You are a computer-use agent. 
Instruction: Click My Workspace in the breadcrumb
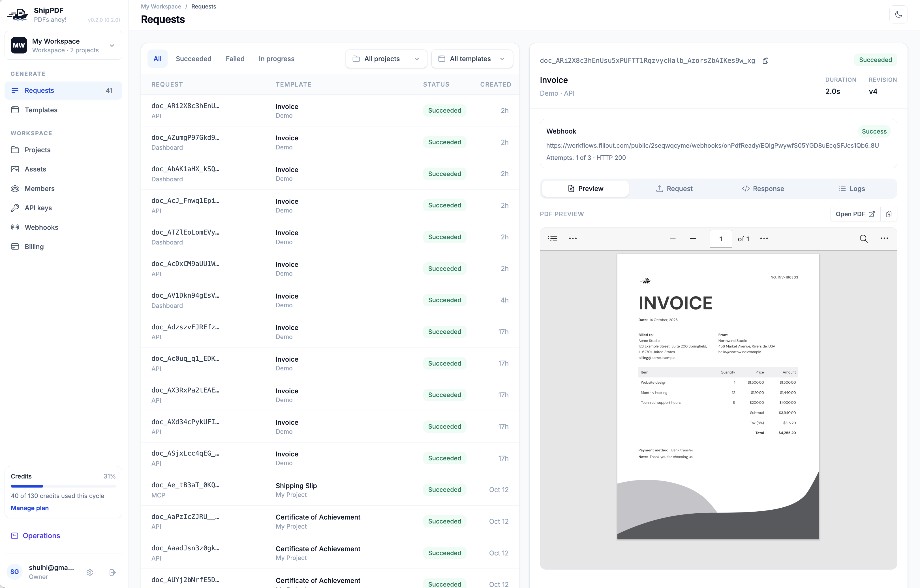(x=161, y=7)
